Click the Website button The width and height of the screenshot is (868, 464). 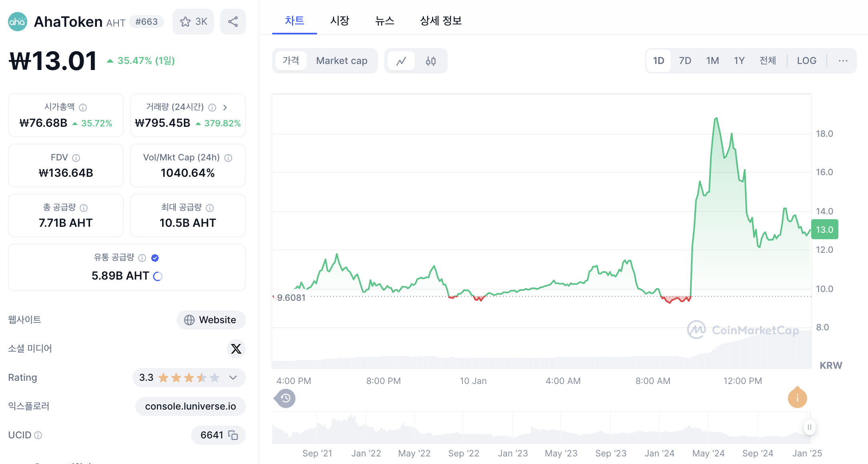[x=211, y=320]
